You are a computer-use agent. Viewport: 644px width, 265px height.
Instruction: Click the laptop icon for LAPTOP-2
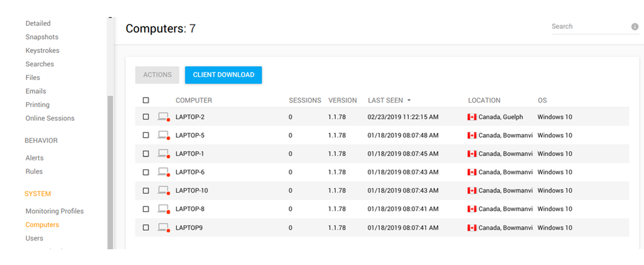point(164,116)
